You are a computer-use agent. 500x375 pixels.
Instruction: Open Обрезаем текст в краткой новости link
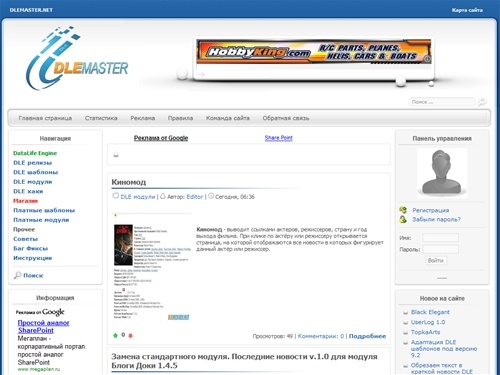point(442,368)
